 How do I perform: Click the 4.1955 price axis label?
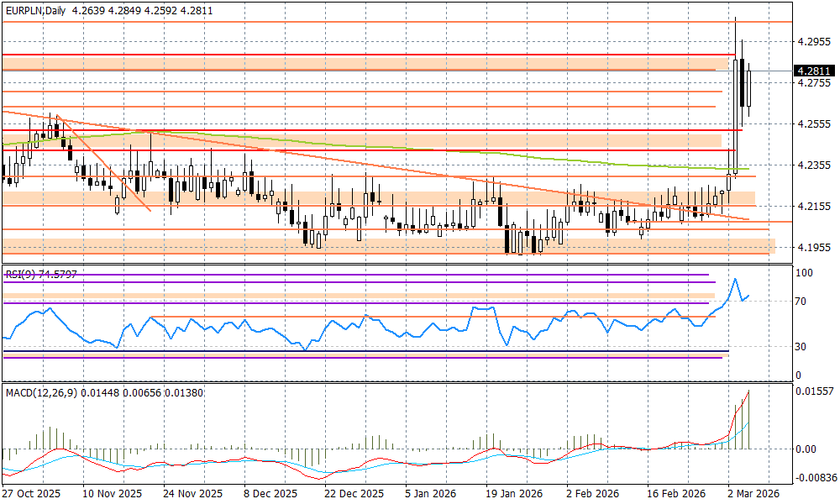click(x=814, y=248)
